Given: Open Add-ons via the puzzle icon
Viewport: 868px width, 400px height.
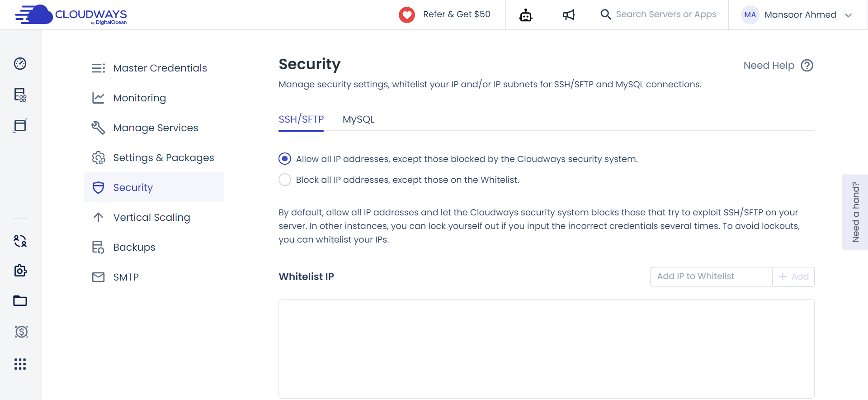Looking at the screenshot, I should coord(20,271).
